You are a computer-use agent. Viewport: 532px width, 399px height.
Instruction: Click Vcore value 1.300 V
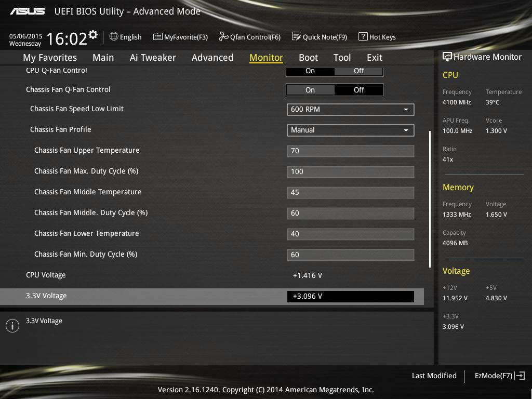(x=496, y=130)
